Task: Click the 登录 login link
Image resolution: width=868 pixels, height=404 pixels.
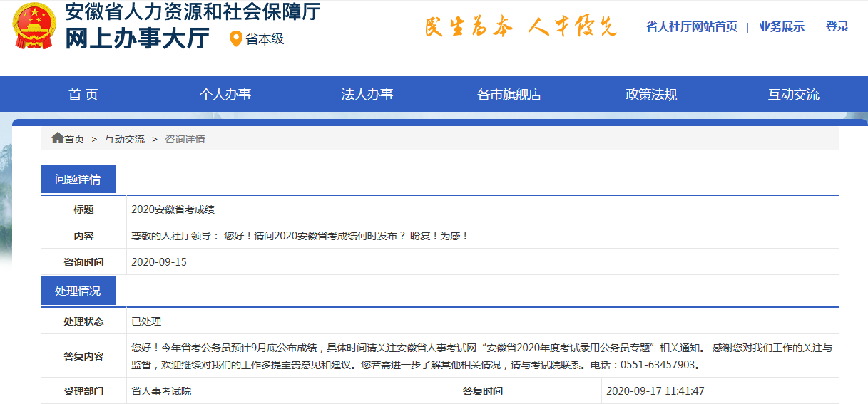Action: [837, 27]
